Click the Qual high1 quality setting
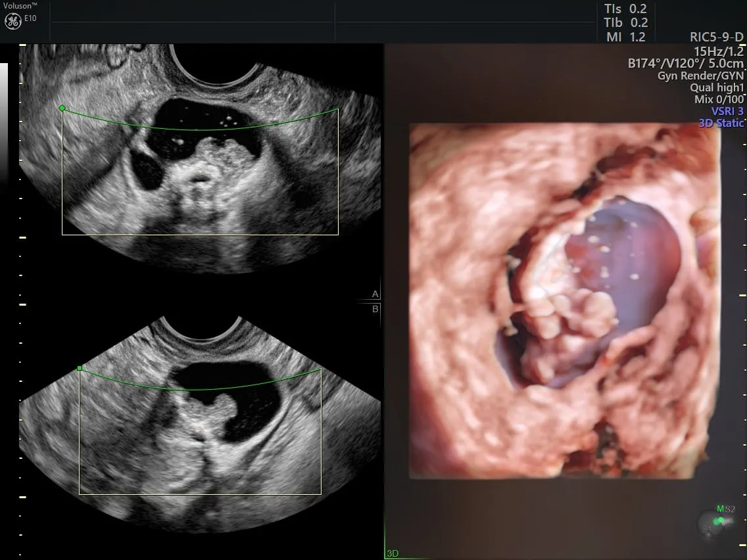This screenshot has width=747, height=560. [716, 87]
